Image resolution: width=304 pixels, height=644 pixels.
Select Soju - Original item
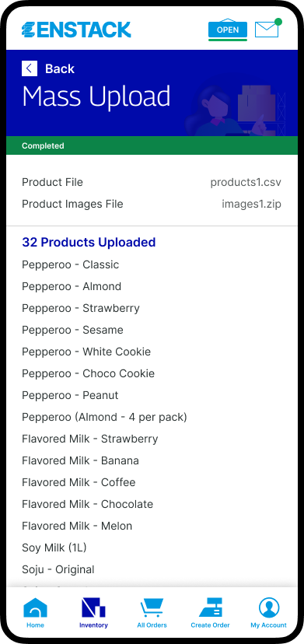58,569
